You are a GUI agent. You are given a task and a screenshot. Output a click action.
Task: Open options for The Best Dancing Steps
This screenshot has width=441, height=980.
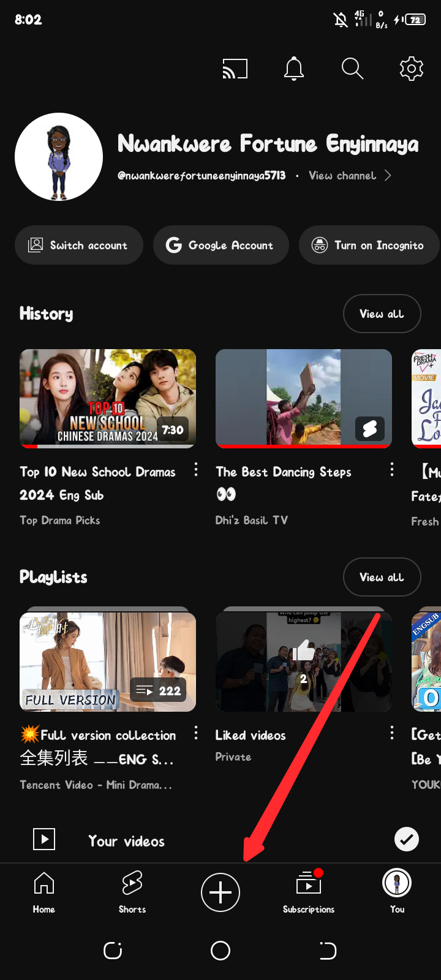click(x=392, y=470)
